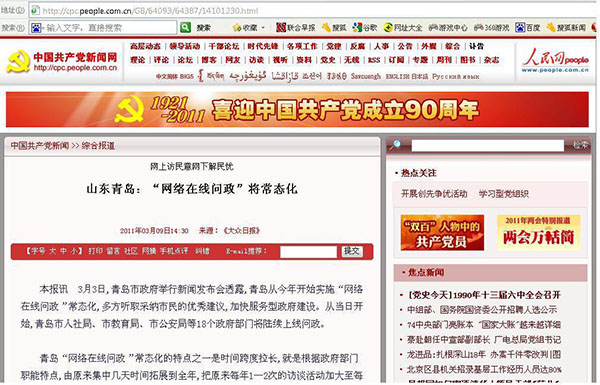Open the 专题 nav item
The image size is (600, 385).
click(420, 60)
